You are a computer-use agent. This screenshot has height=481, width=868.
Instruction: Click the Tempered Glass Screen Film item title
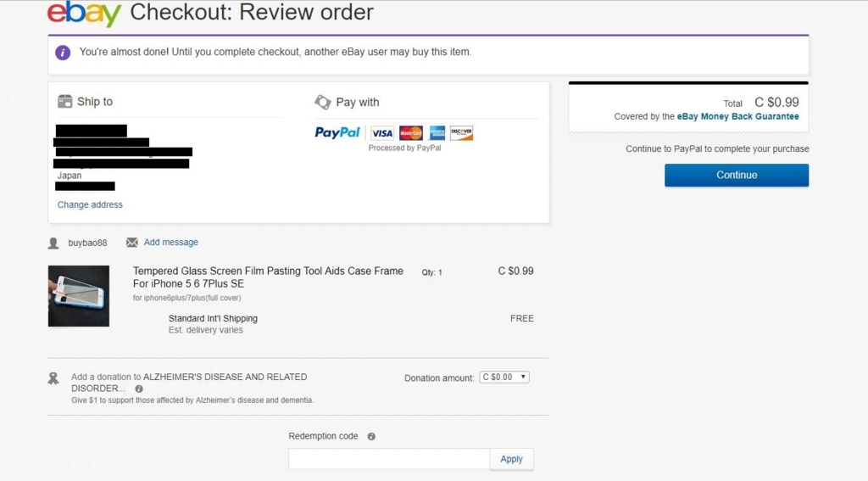(268, 277)
